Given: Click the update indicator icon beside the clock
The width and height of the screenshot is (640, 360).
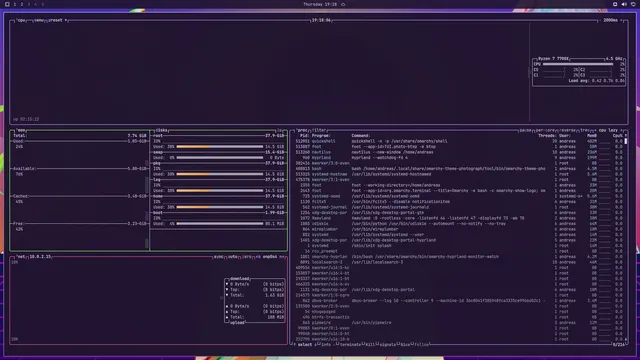Looking at the screenshot, I should pyautogui.click(x=343, y=4).
